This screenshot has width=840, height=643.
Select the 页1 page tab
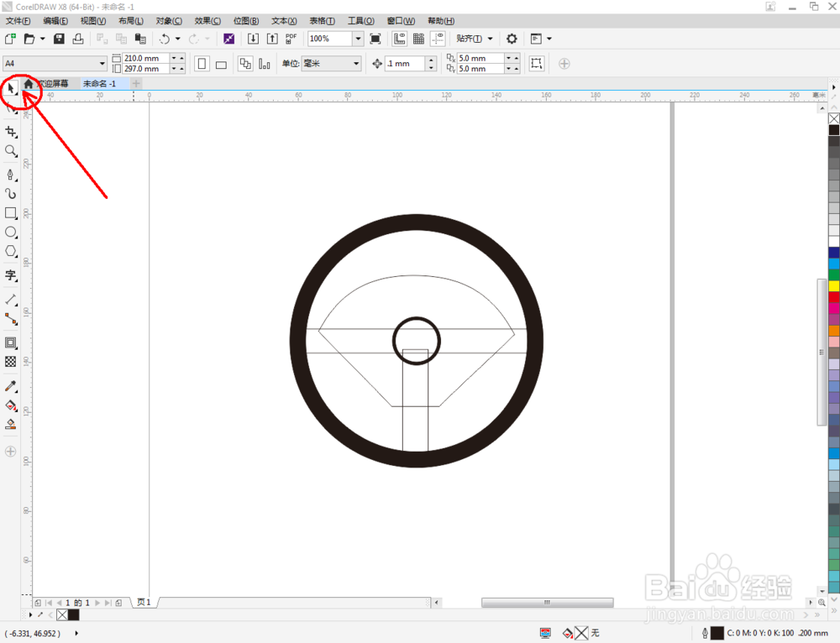(x=144, y=603)
